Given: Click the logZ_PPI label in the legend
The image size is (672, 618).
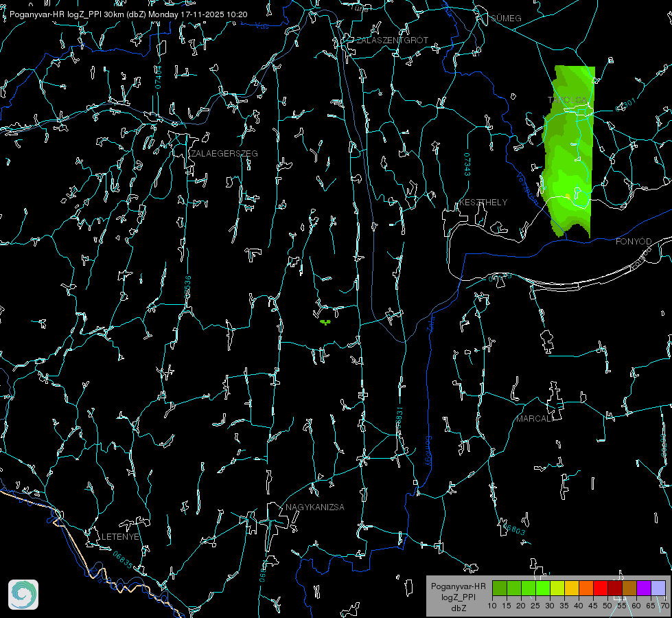Looking at the screenshot, I should point(458,597).
